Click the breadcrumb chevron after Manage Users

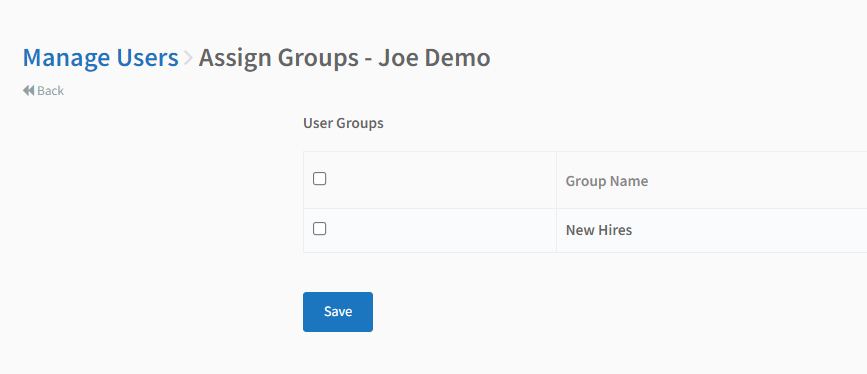188,58
